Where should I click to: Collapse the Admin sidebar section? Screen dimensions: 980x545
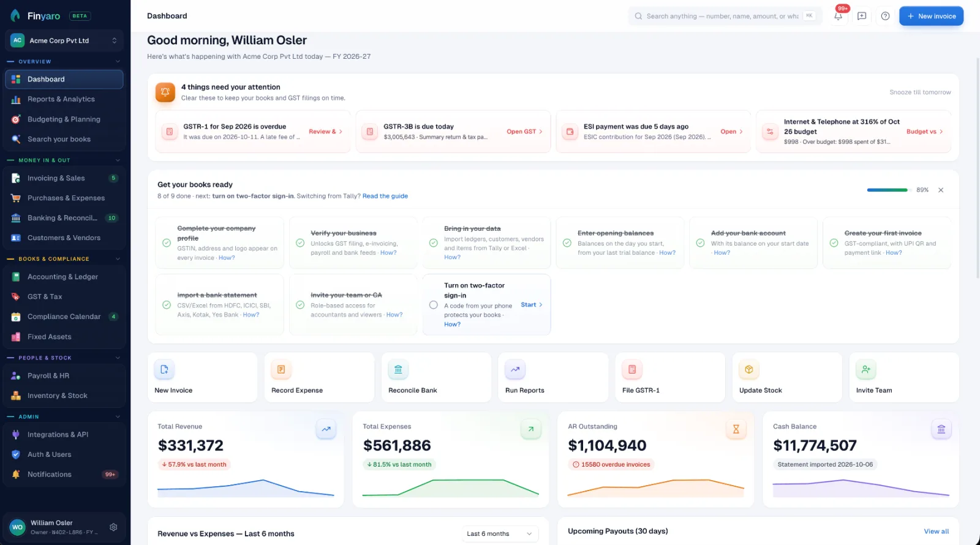[118, 417]
